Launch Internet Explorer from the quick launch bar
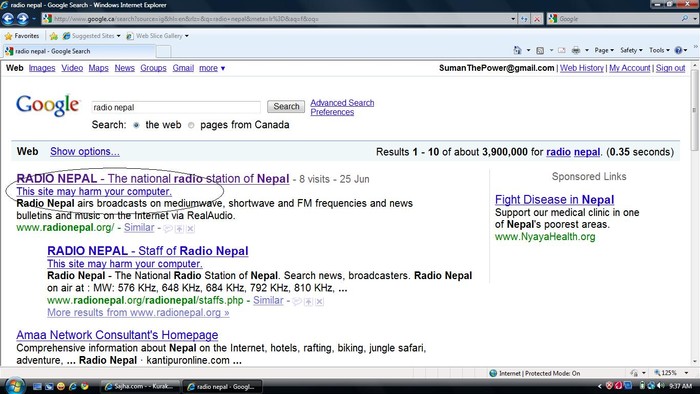700x394 pixels. pyautogui.click(x=72, y=386)
